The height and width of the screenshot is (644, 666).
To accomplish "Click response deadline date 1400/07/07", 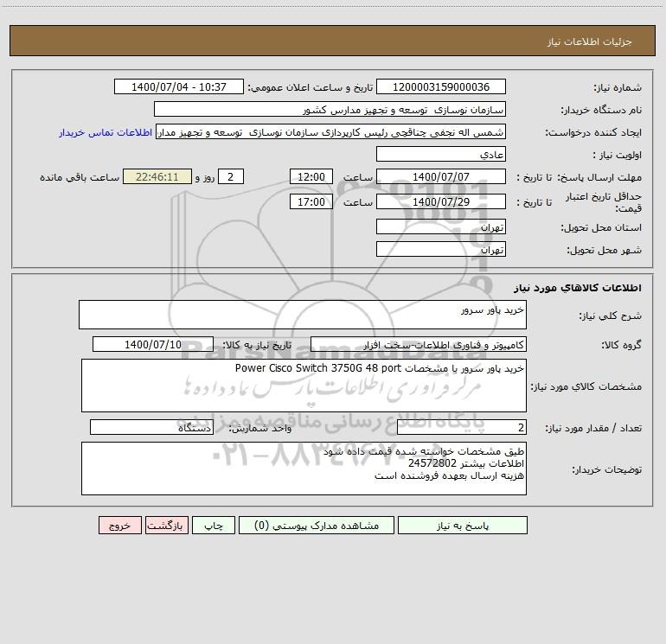I will (x=441, y=176).
